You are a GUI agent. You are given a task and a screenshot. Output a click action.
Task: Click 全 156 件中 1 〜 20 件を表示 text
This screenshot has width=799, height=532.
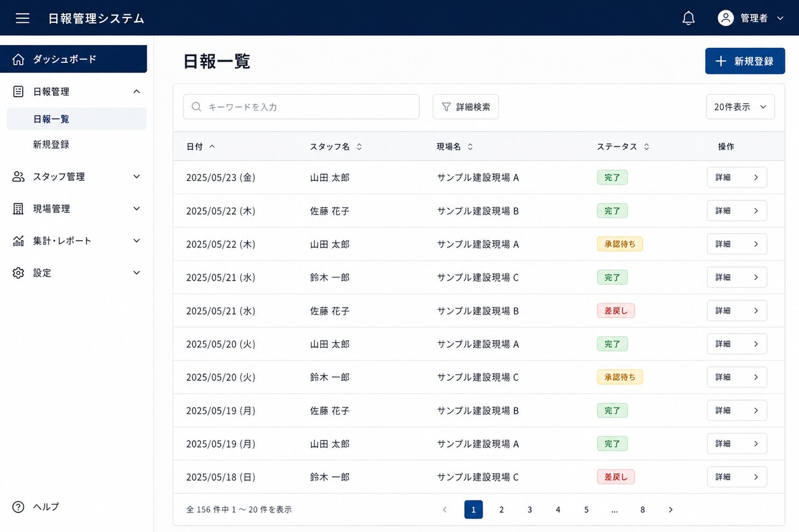coord(239,510)
